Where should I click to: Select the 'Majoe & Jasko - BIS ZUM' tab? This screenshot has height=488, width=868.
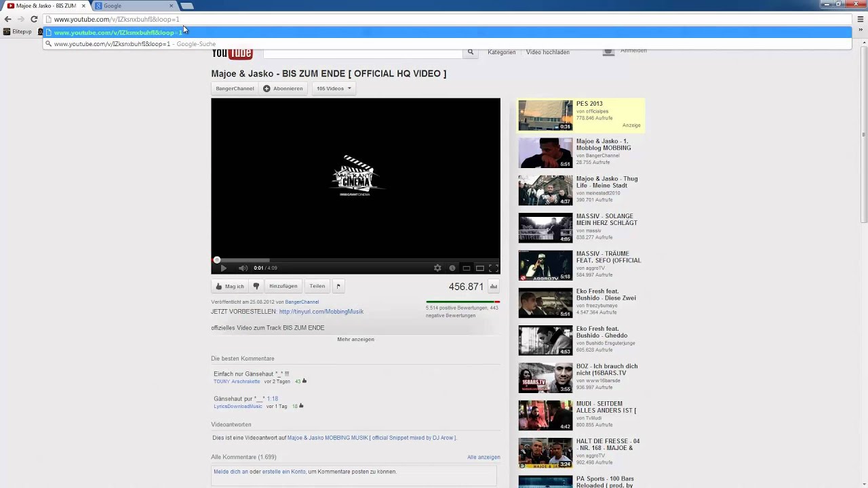45,5
